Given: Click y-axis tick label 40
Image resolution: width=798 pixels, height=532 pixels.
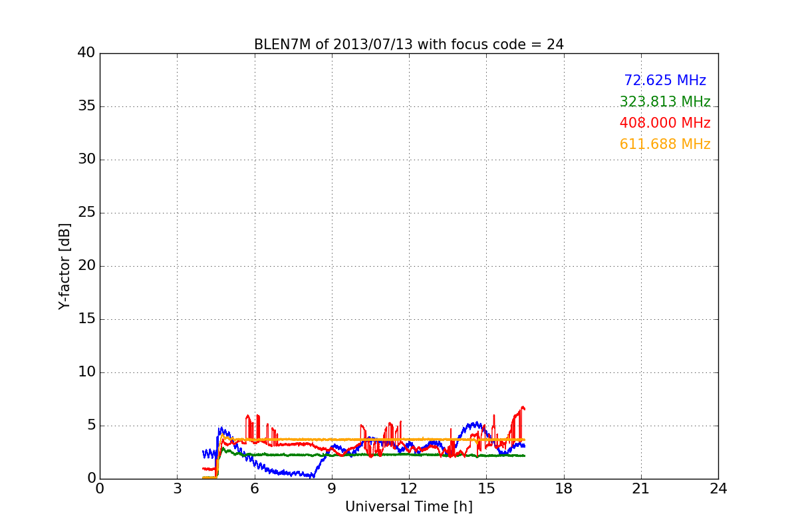Looking at the screenshot, I should coord(86,53).
